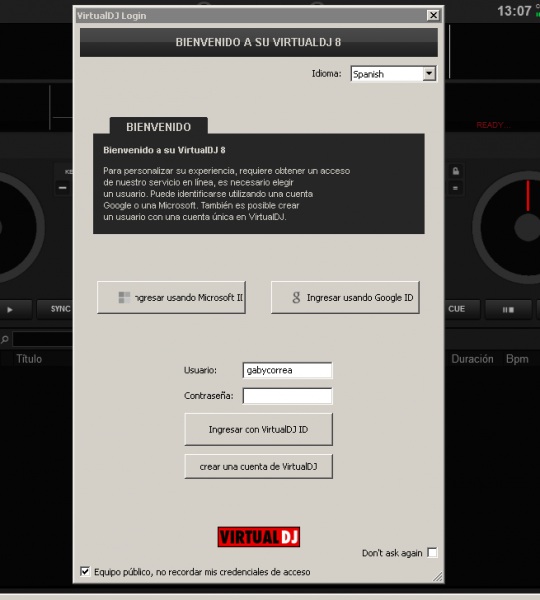Click the lock icon beside right deck
Screen dimensions: 540x600
click(455, 171)
